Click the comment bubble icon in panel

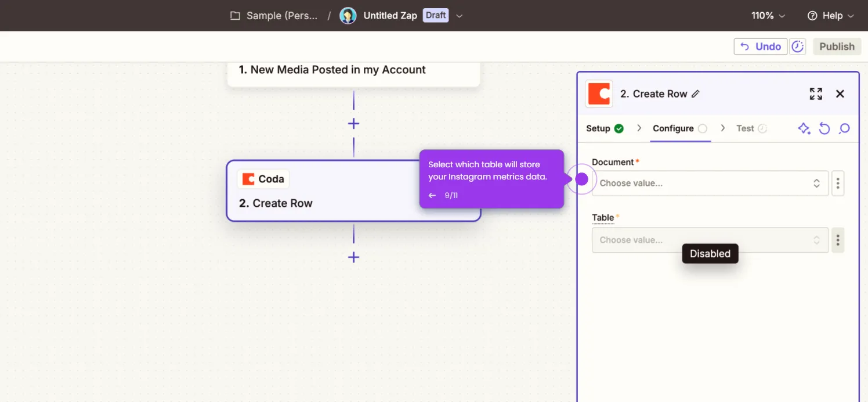click(x=844, y=128)
